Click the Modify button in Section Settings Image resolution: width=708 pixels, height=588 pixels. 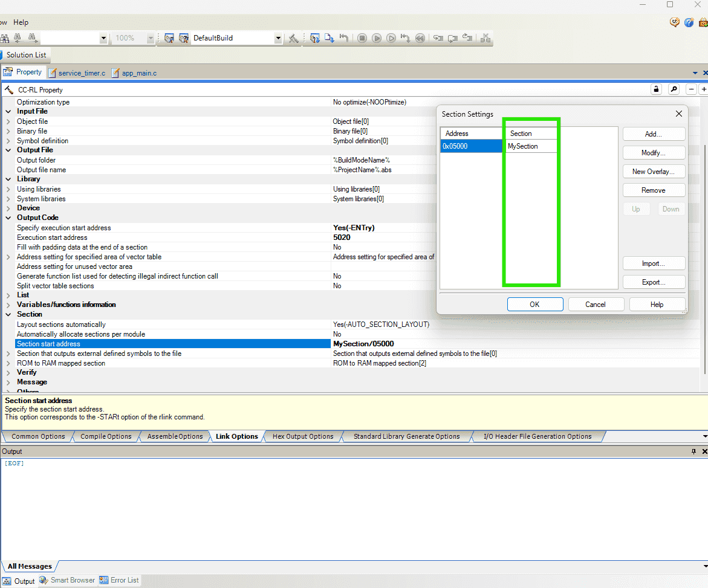pos(654,152)
